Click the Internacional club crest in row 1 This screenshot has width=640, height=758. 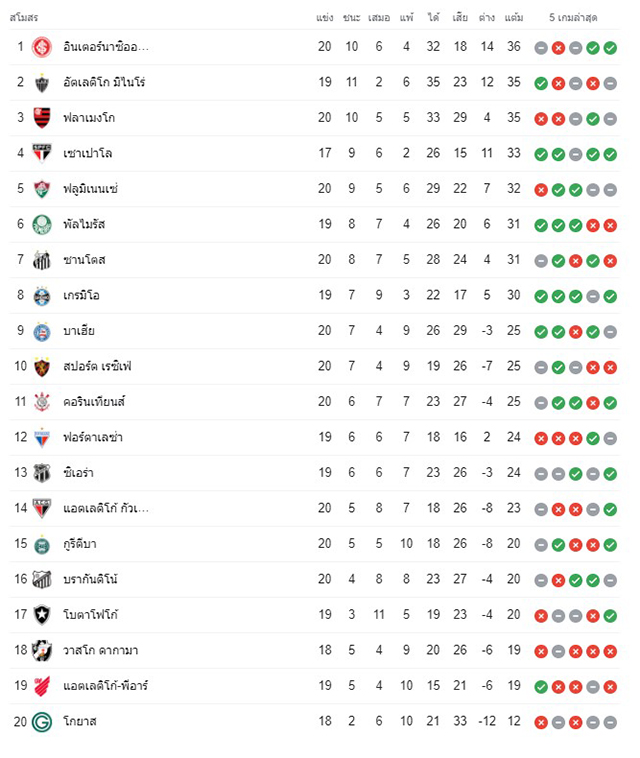pyautogui.click(x=42, y=47)
